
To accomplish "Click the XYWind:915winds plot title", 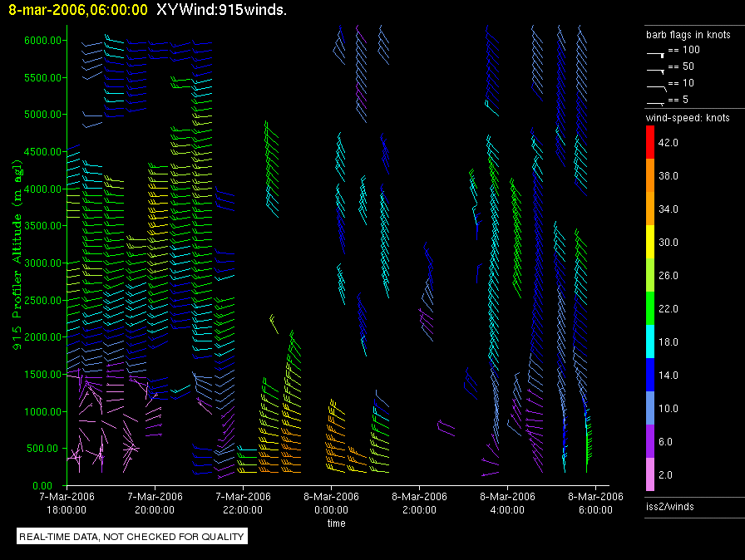I will click(x=221, y=10).
